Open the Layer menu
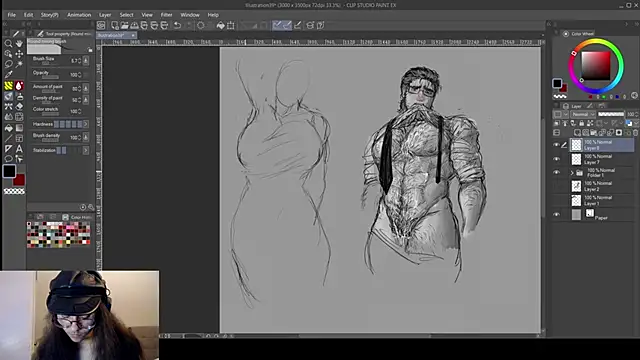This screenshot has width=640, height=360. [x=105, y=15]
